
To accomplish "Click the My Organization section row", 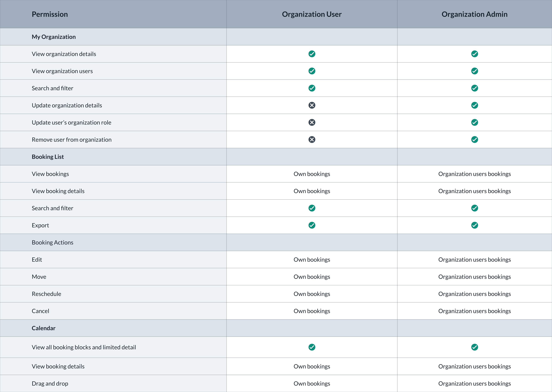I will [x=54, y=37].
